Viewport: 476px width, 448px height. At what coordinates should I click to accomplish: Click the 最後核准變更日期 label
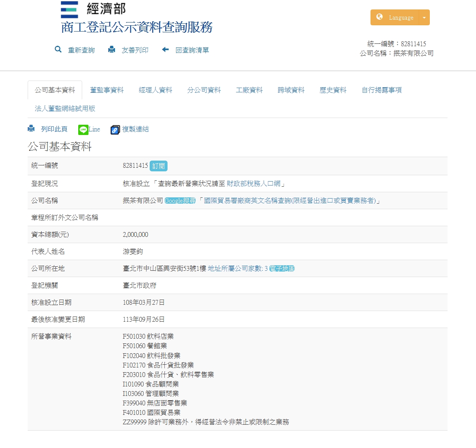[58, 319]
